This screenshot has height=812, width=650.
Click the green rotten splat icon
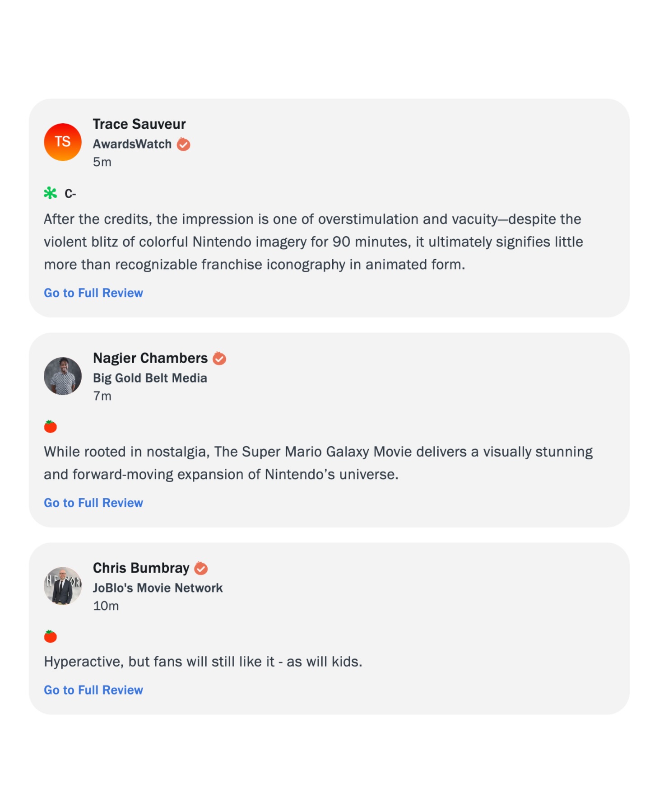[50, 193]
